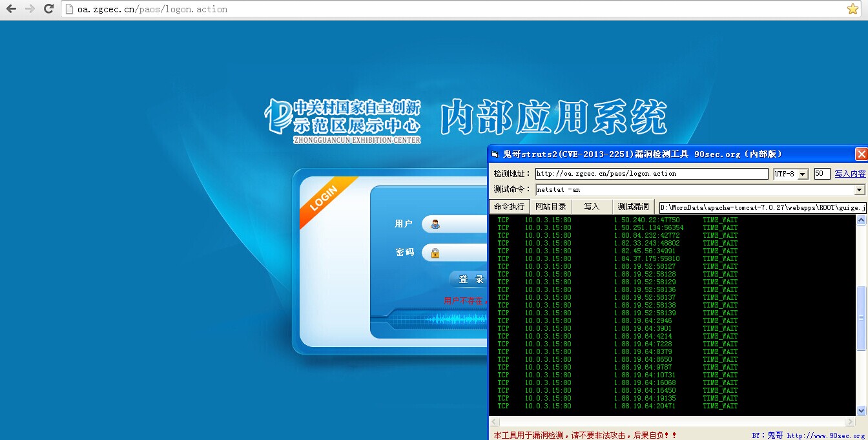Switch to the 写入 tab
The height and width of the screenshot is (440, 868).
point(592,207)
